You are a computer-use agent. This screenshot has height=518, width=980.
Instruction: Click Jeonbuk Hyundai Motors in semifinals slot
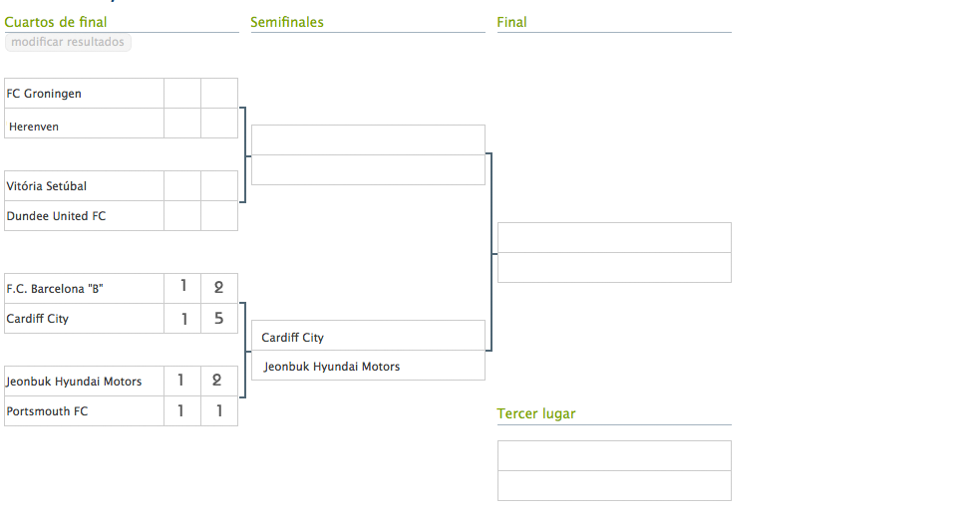(x=368, y=367)
